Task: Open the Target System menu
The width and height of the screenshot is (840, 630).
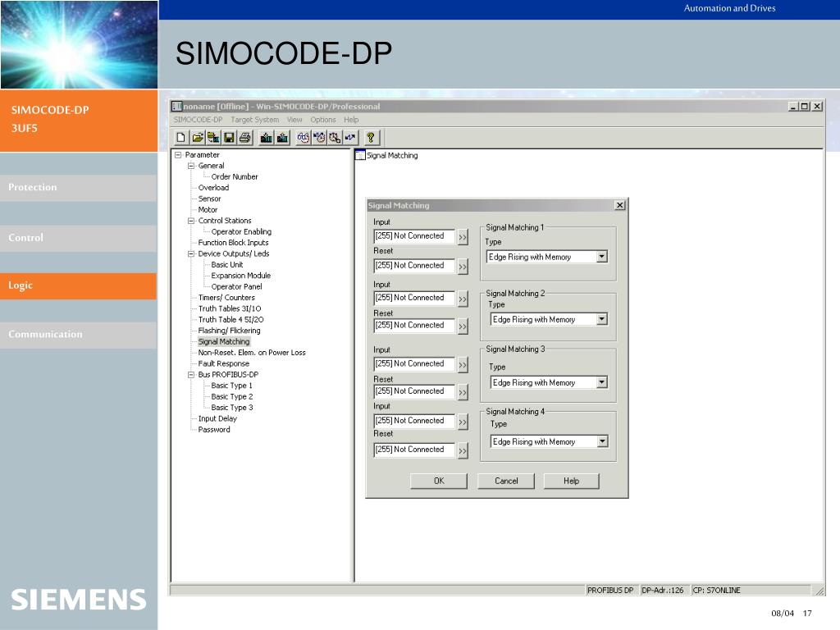Action: pyautogui.click(x=255, y=120)
